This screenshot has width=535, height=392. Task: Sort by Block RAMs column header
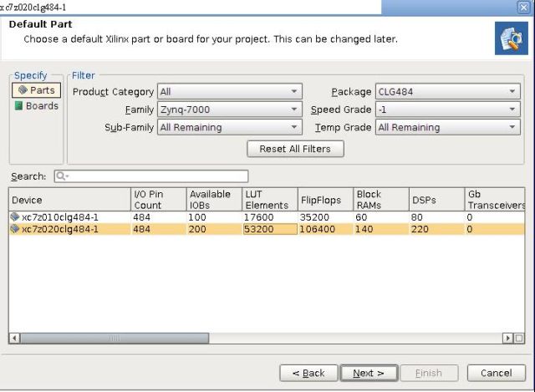[381, 200]
